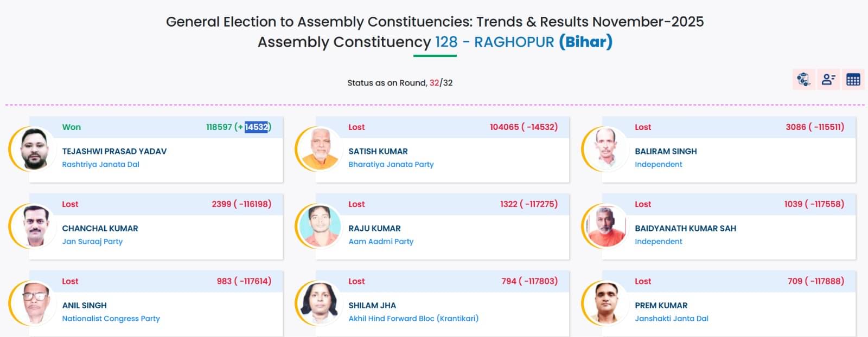The width and height of the screenshot is (868, 337).
Task: Click Anil Singh's candidate photo
Action: point(34,303)
